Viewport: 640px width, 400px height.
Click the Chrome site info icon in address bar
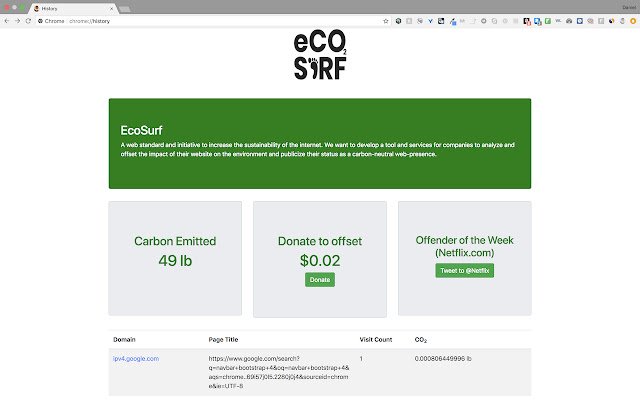(40, 21)
